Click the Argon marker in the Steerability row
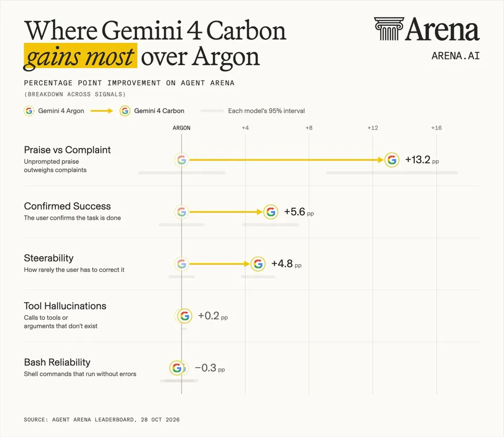504x437 pixels. pos(182,264)
